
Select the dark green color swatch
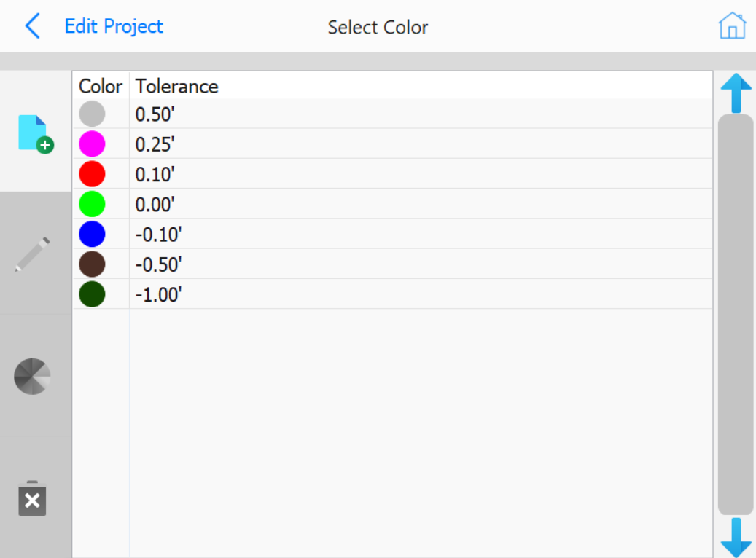click(x=92, y=294)
